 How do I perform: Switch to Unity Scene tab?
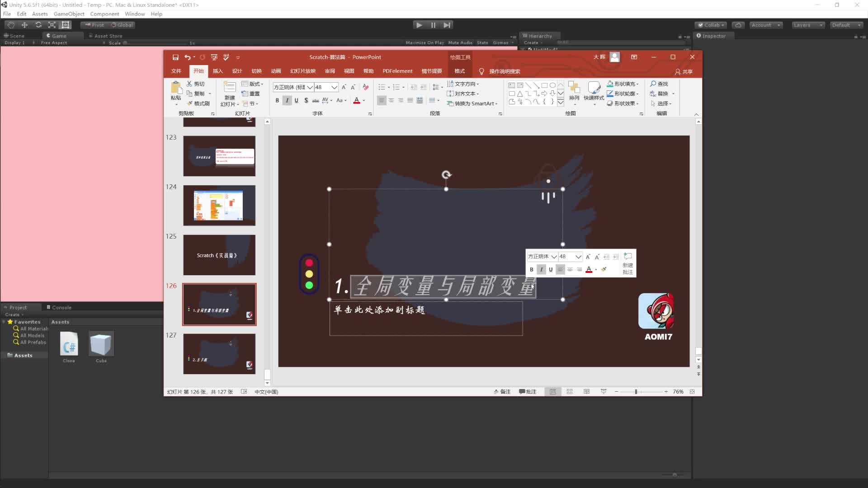tap(14, 36)
